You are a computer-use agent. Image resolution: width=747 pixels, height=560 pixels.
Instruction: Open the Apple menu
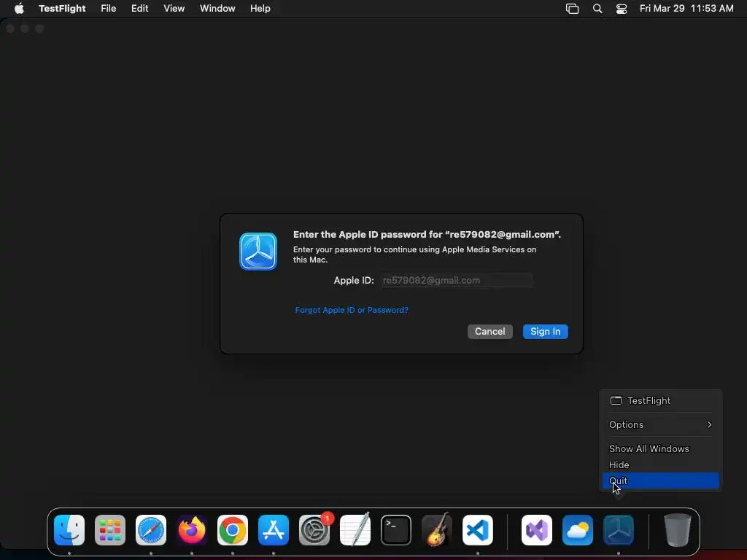click(19, 8)
